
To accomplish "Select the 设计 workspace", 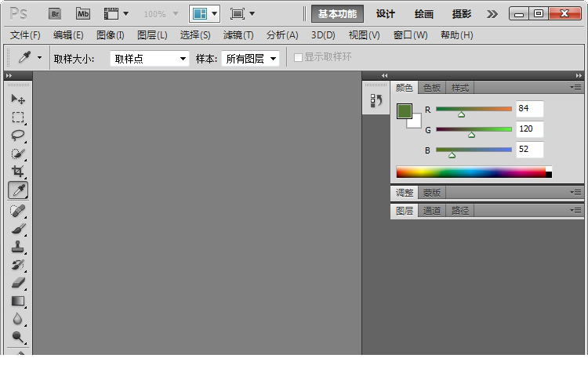I will click(386, 14).
